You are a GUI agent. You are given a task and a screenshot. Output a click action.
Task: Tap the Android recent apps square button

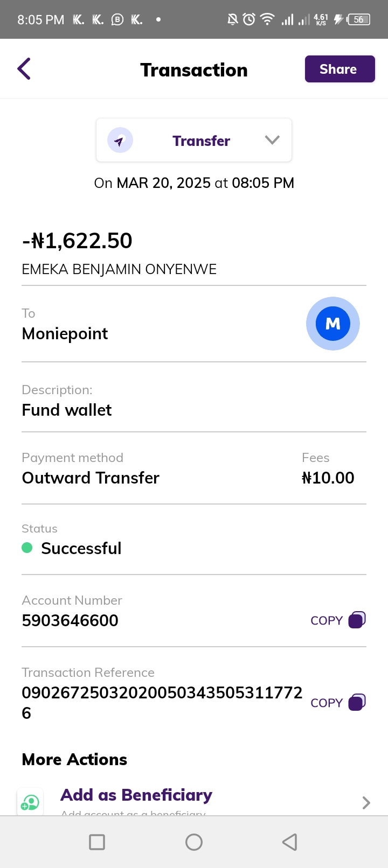[97, 842]
